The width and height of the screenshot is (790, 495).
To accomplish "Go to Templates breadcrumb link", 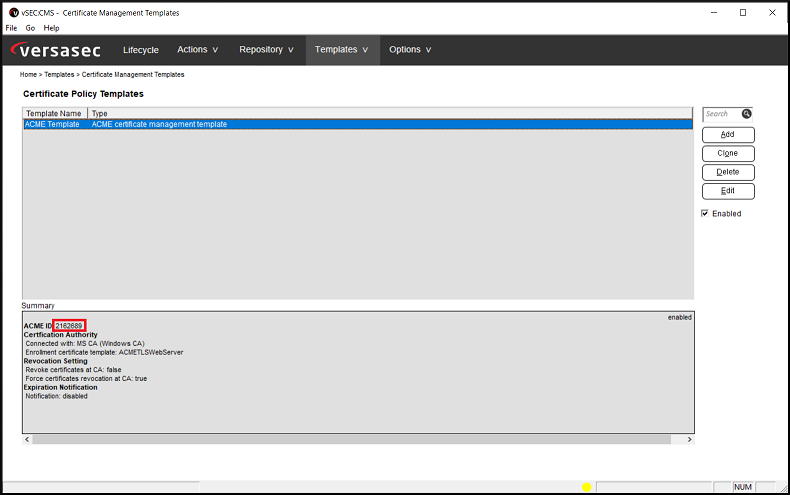I will 59,75.
